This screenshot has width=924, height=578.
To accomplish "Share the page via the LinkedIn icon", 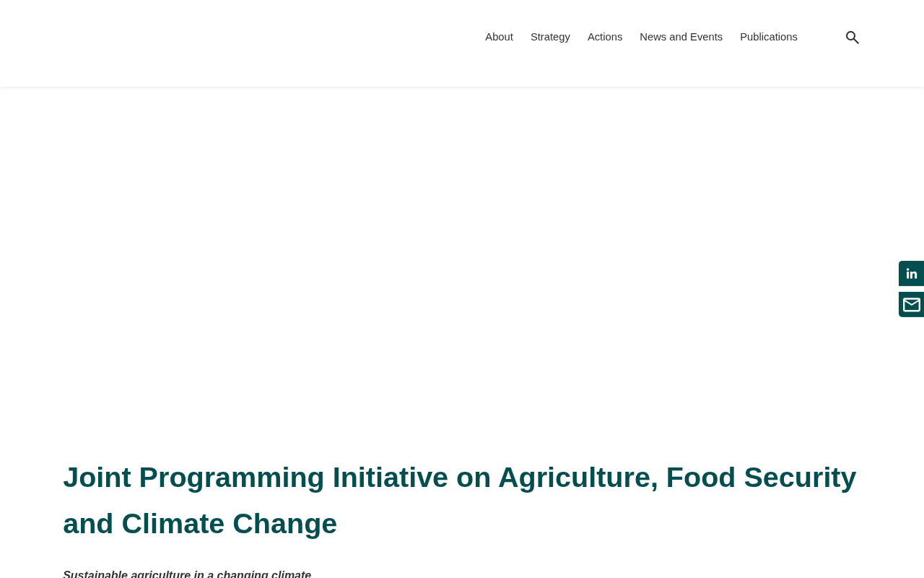I will [911, 274].
